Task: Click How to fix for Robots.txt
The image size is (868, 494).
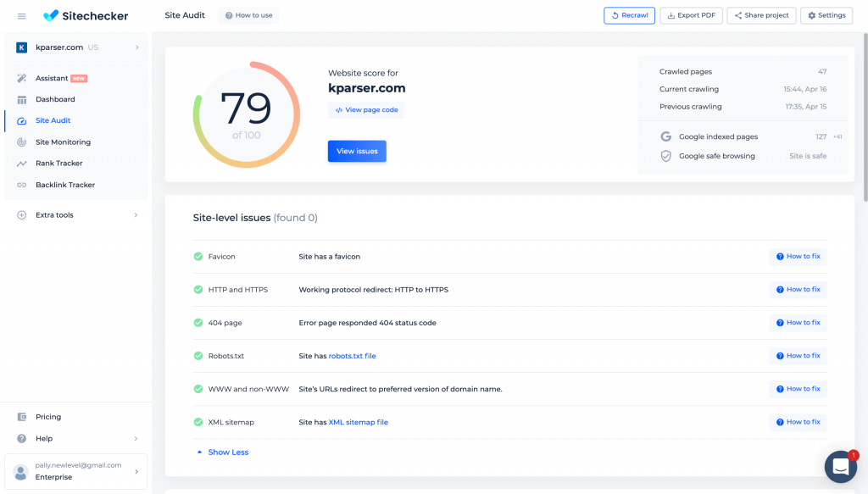Action: [798, 356]
